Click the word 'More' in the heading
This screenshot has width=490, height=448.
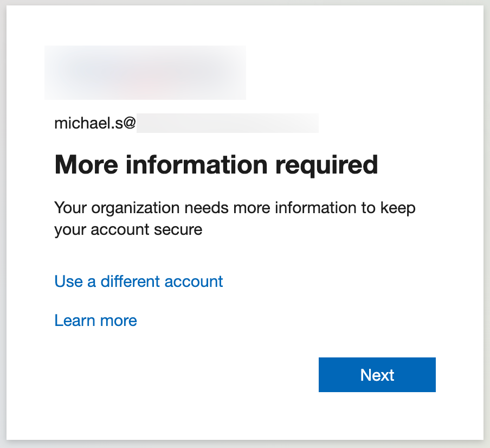[86, 164]
